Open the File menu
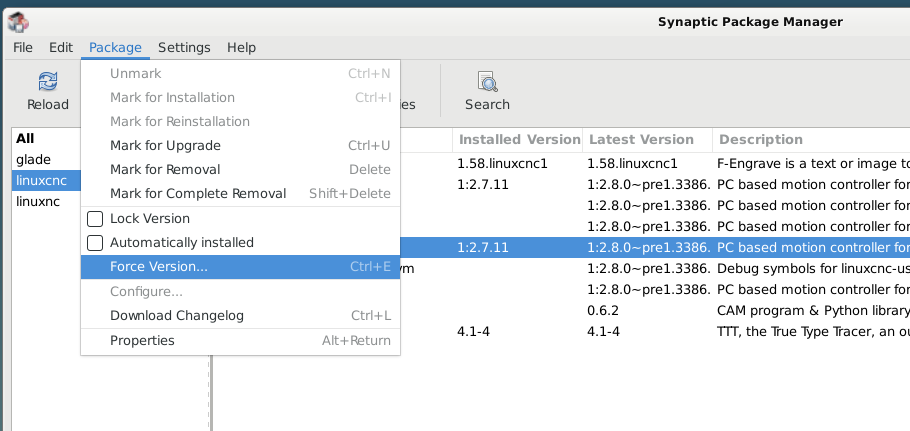The image size is (910, 431). [x=23, y=48]
